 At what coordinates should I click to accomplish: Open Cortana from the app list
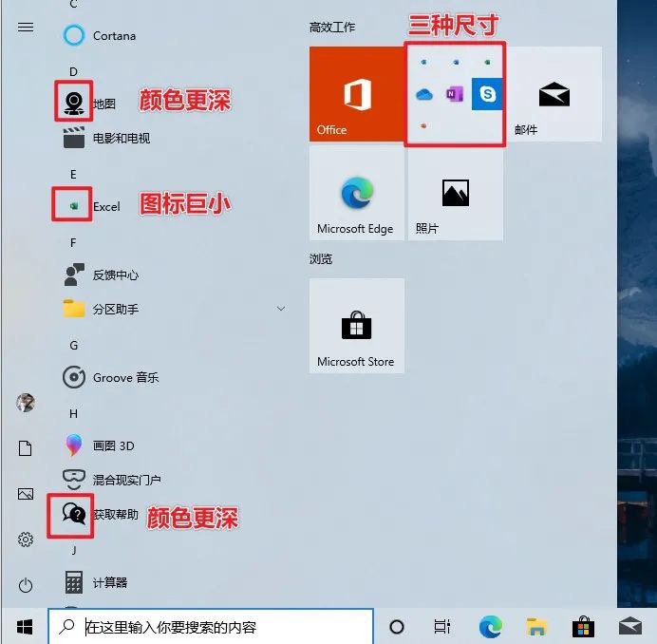pyautogui.click(x=100, y=36)
